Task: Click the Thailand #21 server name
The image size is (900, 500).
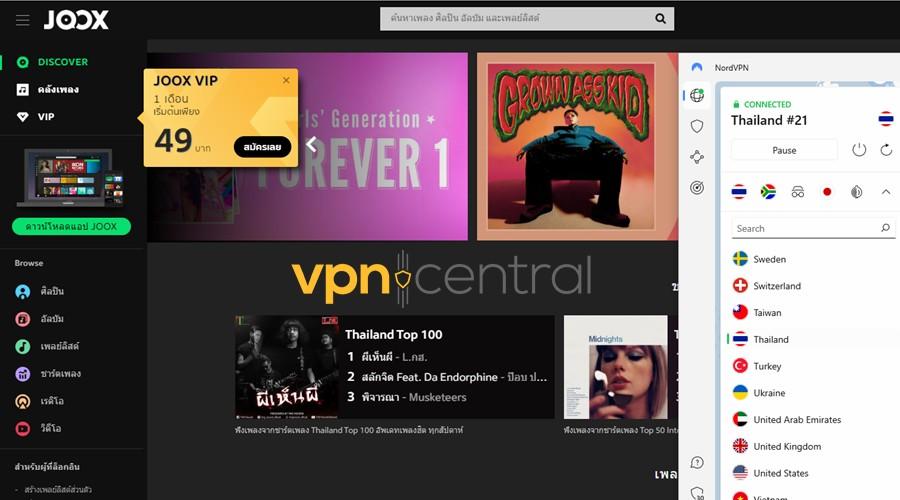Action: pos(769,121)
